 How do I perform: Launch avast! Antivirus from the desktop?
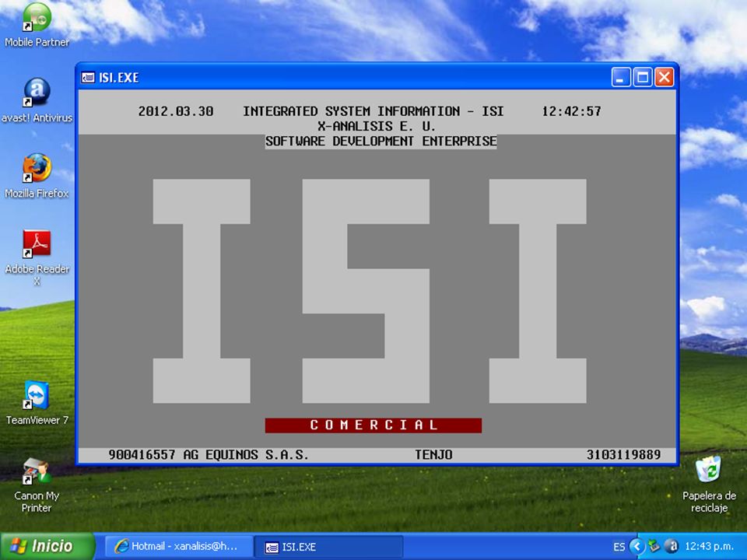pos(37,100)
